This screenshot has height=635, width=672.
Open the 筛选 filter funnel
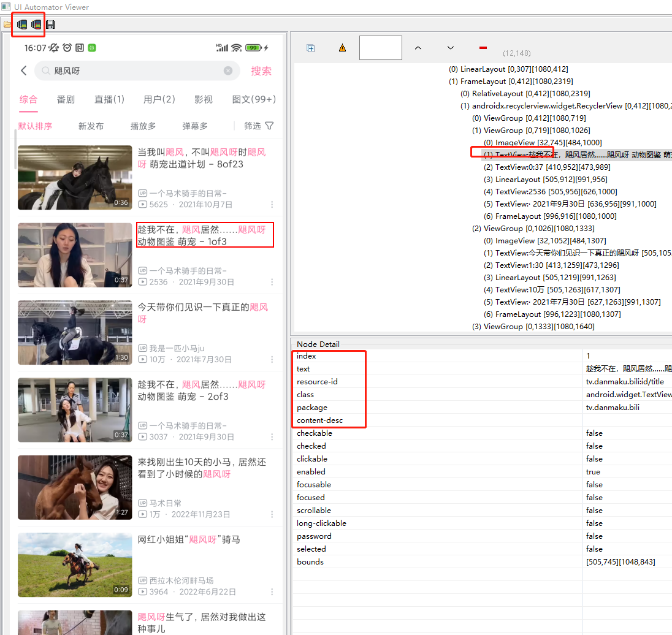click(x=259, y=126)
